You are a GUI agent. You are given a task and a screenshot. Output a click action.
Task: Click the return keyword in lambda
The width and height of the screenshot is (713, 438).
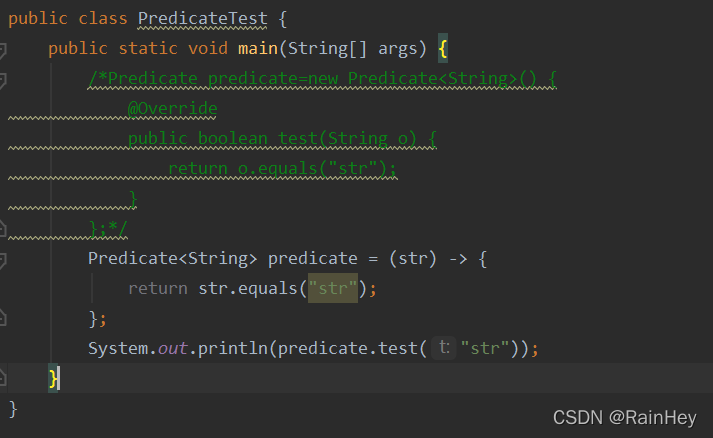(158, 288)
